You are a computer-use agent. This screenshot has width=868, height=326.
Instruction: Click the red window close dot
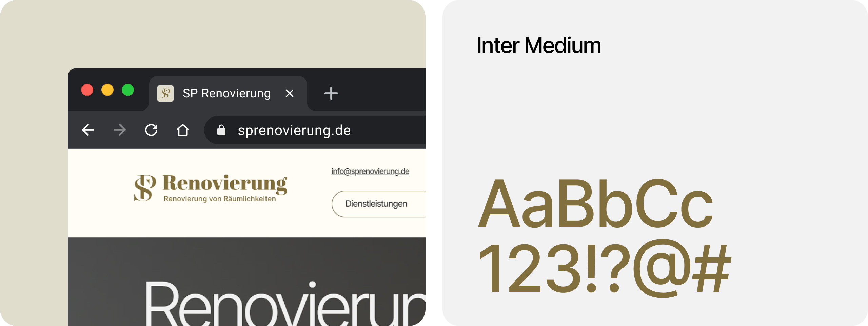[87, 90]
